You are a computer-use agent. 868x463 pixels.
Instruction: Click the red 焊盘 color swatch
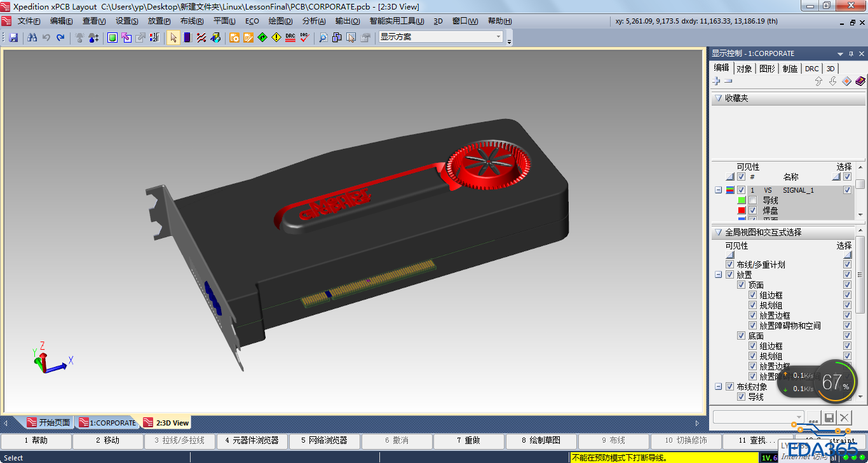742,211
